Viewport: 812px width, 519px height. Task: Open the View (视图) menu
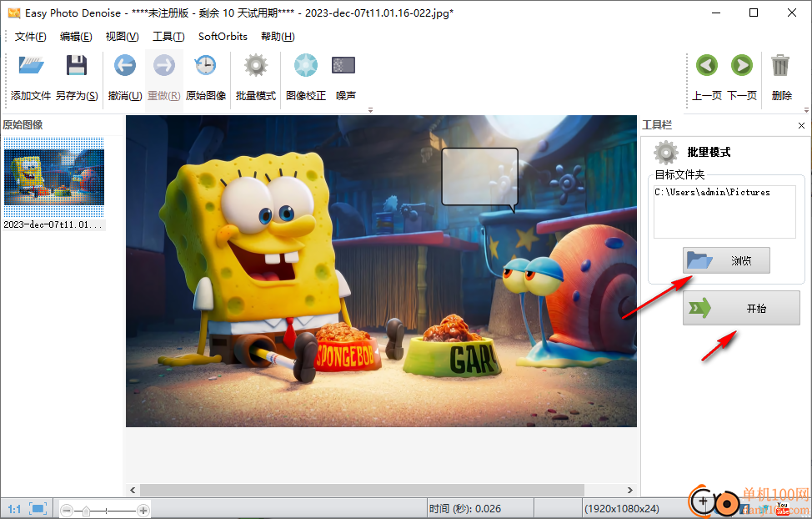[x=122, y=36]
